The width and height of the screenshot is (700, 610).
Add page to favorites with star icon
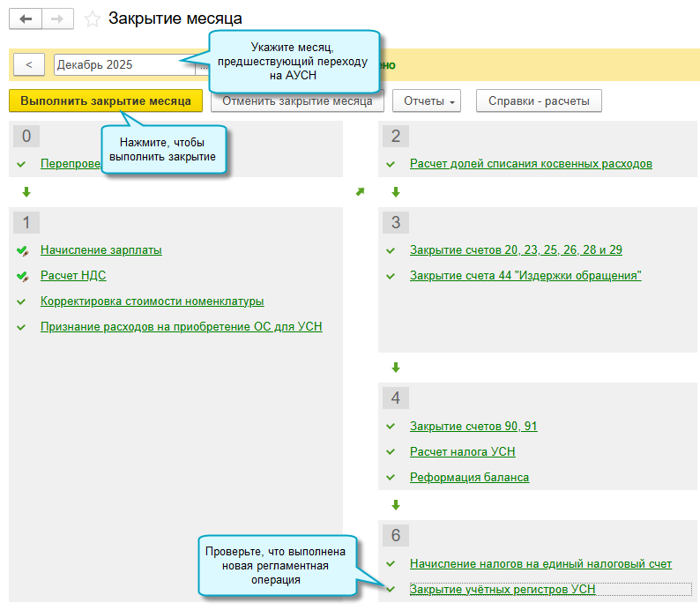[93, 19]
